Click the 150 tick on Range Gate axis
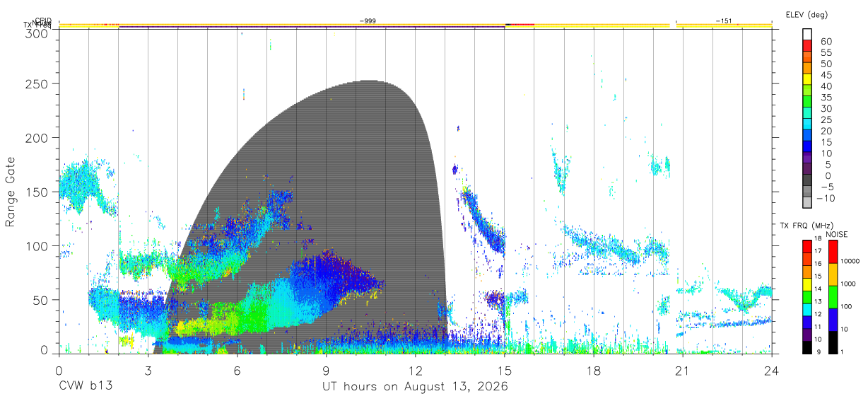The width and height of the screenshot is (868, 401). [x=36, y=192]
